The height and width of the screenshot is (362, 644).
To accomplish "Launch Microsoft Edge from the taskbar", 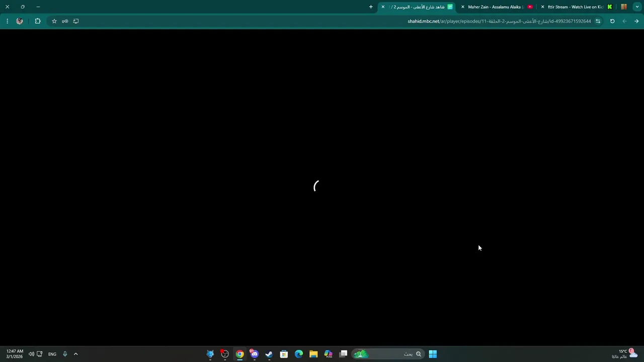I will (299, 354).
